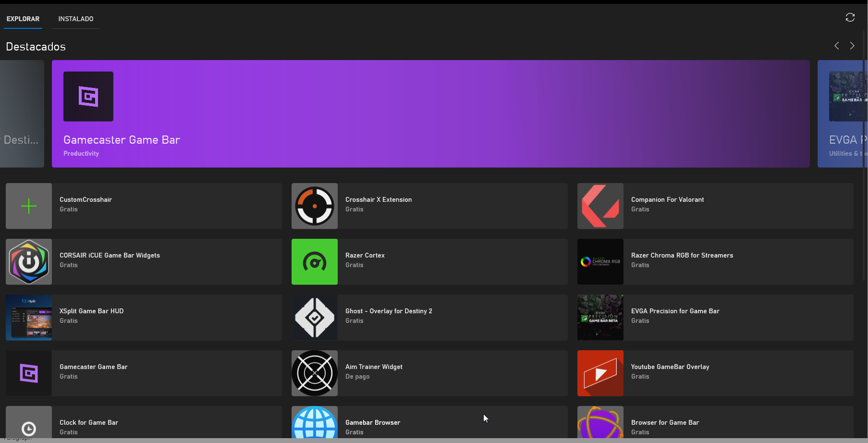Show next featured item with right chevron
The height and width of the screenshot is (443, 868).
click(x=852, y=46)
